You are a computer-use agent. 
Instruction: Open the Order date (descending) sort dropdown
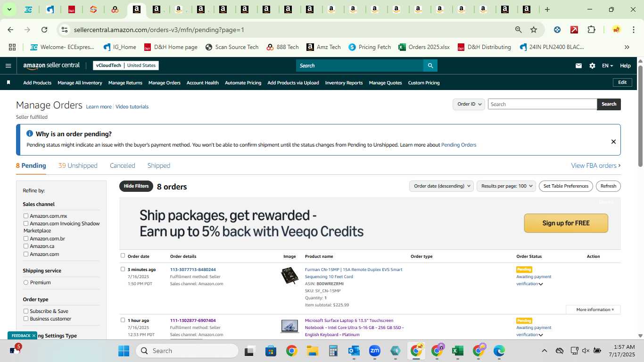[x=441, y=186]
